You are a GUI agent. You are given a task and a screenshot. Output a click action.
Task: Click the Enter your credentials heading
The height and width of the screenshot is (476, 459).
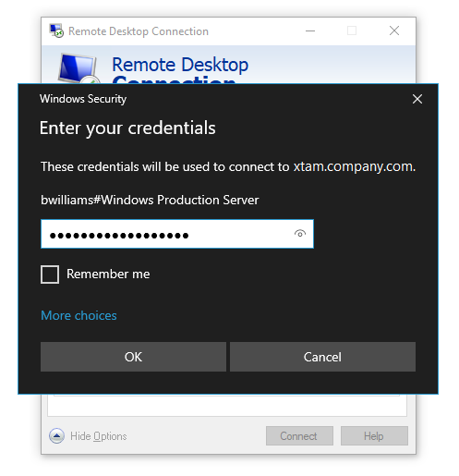(127, 128)
